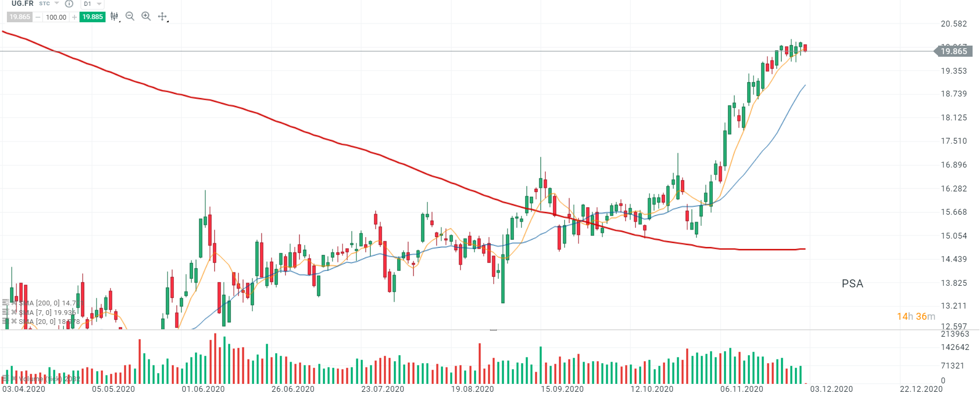Zoom in the chart with magnifier
Image resolution: width=980 pixels, height=395 pixels.
point(146,16)
